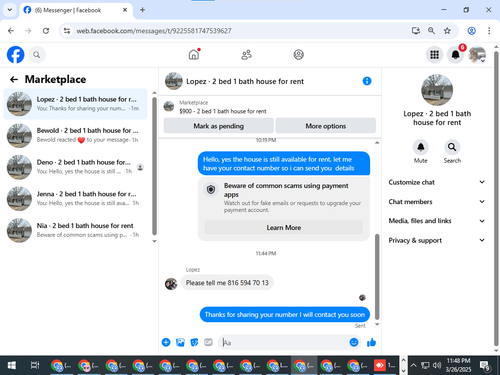
Task: Mute the conversation with bell icon
Action: 421,147
